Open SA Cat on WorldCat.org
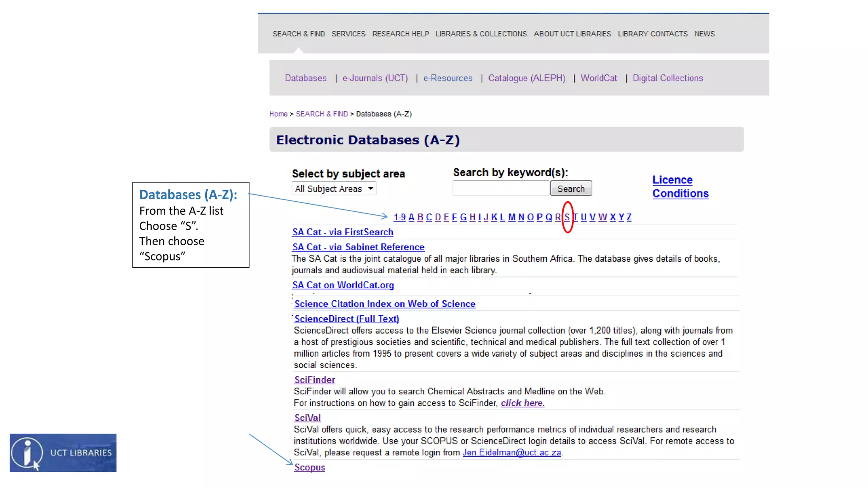 tap(343, 285)
